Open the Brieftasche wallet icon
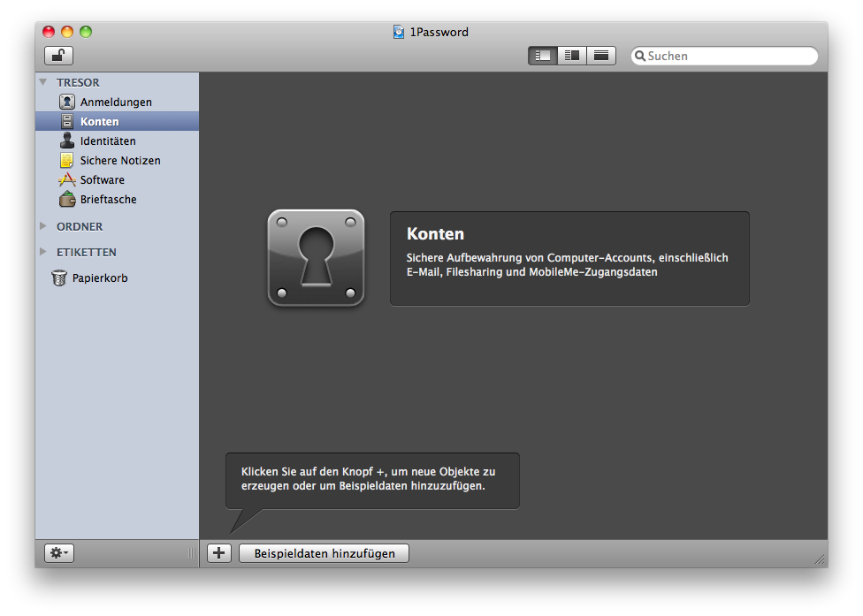863x616 pixels. point(66,200)
